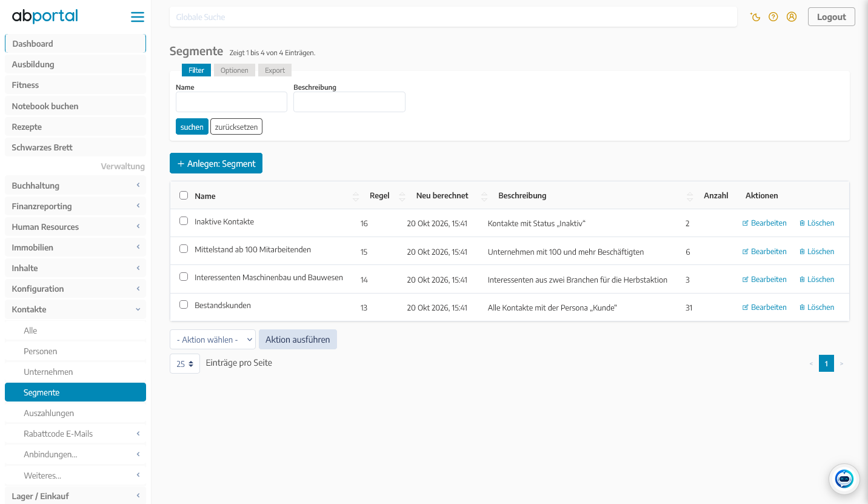This screenshot has width=868, height=504.
Task: Delete the Mittelstand ab 100 Mitarbeitenden segment
Action: pos(816,252)
